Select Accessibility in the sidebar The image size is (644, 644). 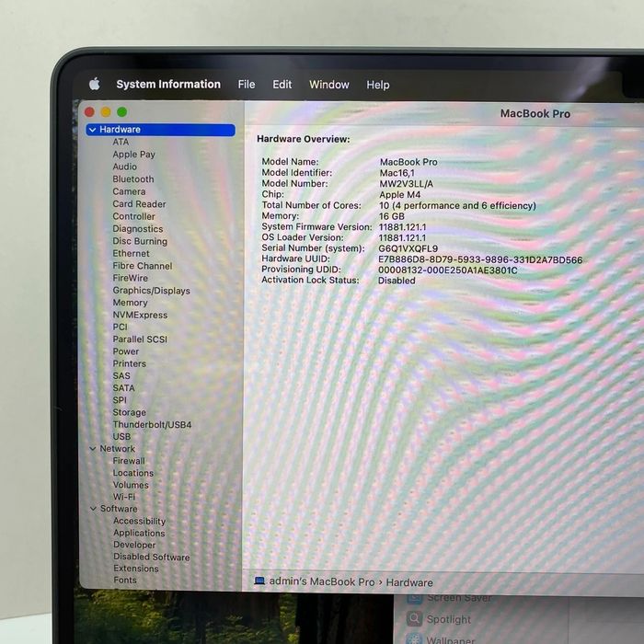[x=139, y=521]
